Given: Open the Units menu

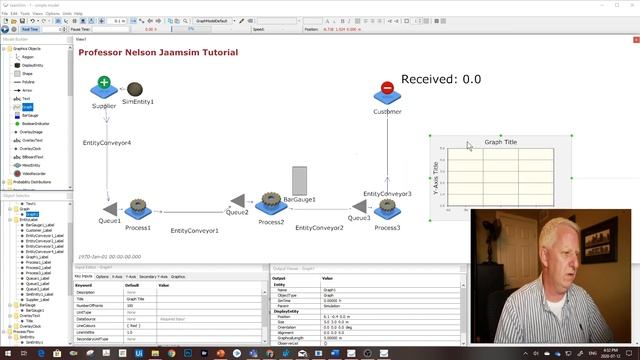Looking at the screenshot, I should pyautogui.click(x=67, y=13).
